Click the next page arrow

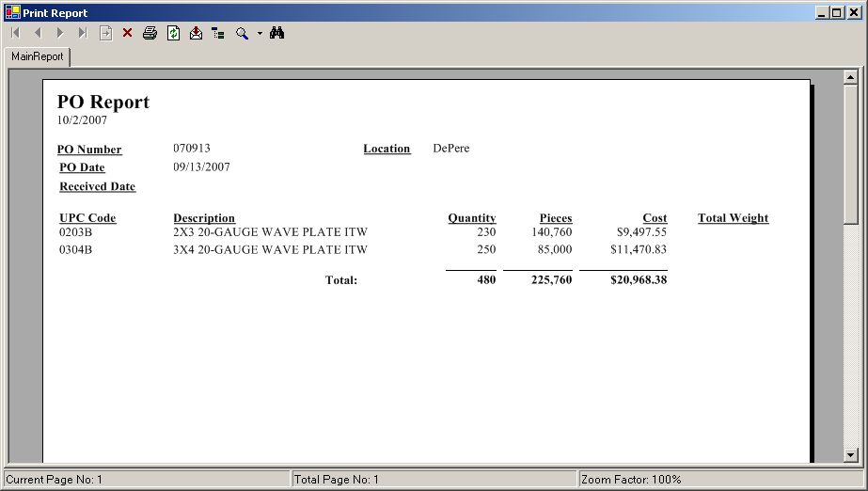point(60,33)
